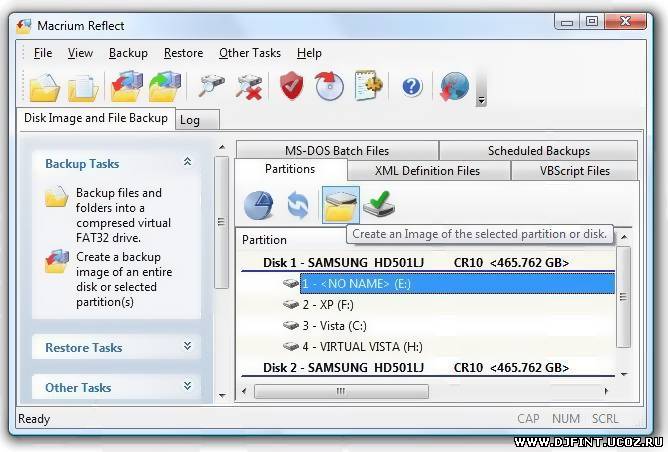Image resolution: width=668 pixels, height=452 pixels.
Task: Click the folder icon beside Backup files and folders
Action: pos(56,196)
